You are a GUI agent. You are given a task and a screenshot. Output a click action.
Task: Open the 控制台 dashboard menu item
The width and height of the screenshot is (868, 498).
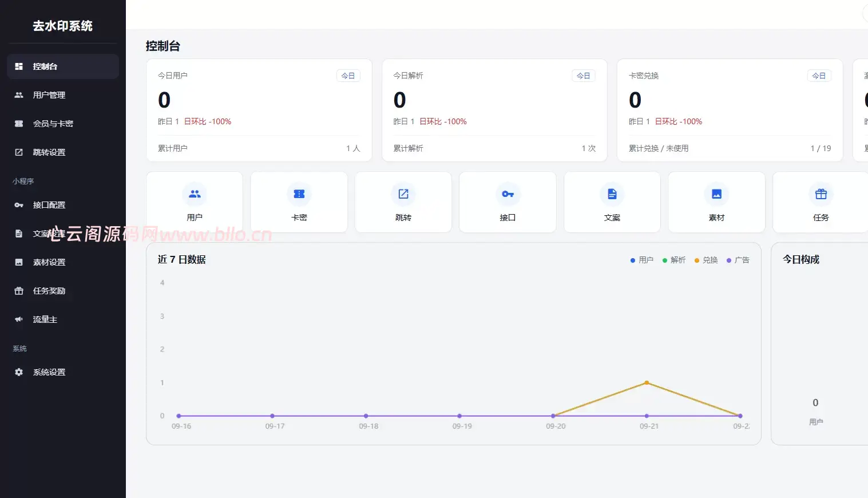tap(63, 66)
